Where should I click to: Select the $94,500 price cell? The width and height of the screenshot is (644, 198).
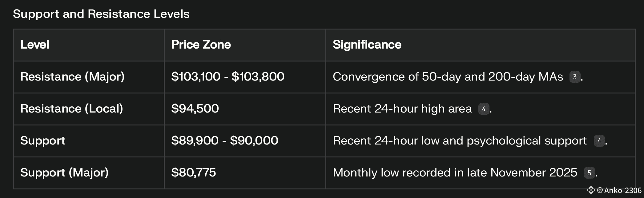pyautogui.click(x=195, y=109)
